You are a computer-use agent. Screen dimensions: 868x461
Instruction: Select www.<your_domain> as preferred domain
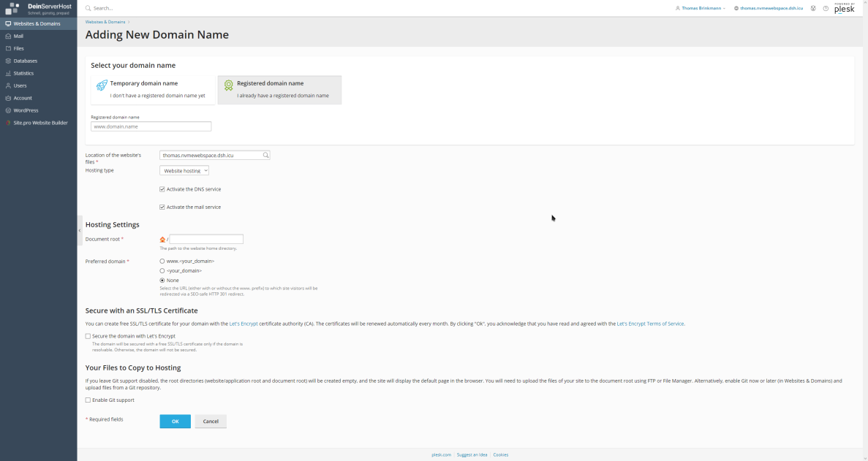[x=162, y=261]
